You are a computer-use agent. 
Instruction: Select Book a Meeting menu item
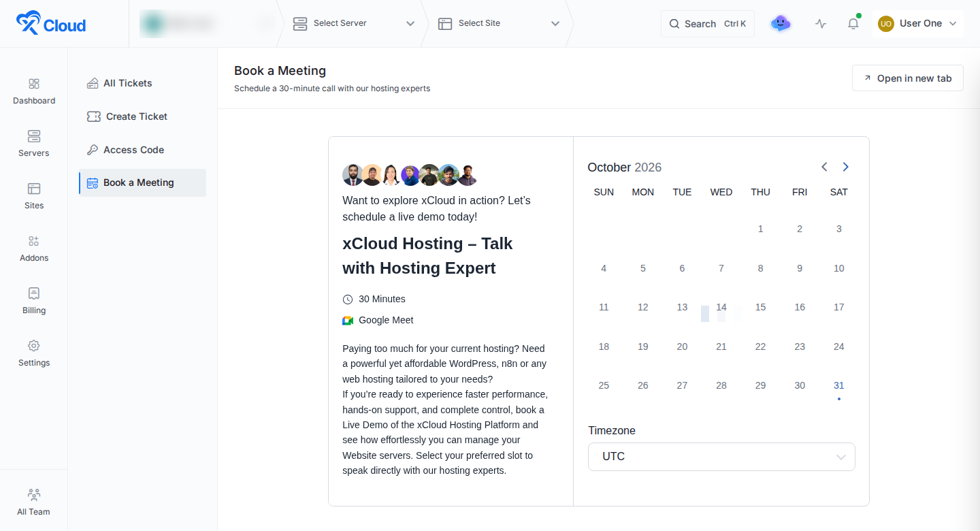click(142, 182)
